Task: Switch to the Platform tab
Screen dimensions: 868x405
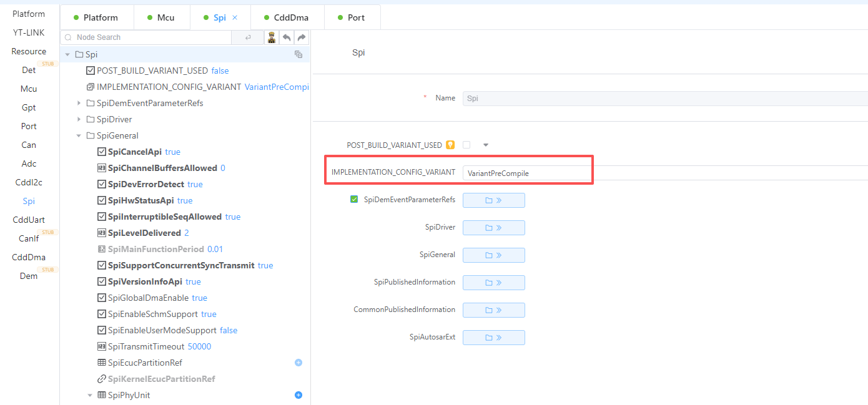Action: pos(97,17)
